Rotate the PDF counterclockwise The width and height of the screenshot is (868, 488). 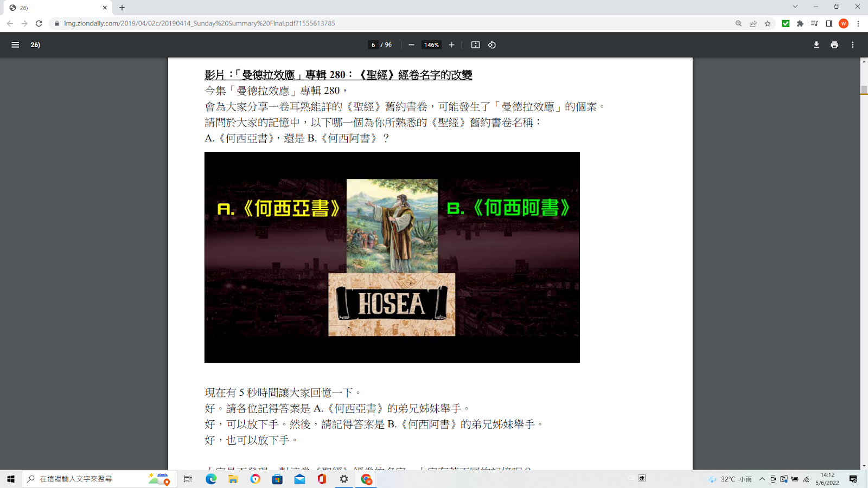tap(492, 45)
